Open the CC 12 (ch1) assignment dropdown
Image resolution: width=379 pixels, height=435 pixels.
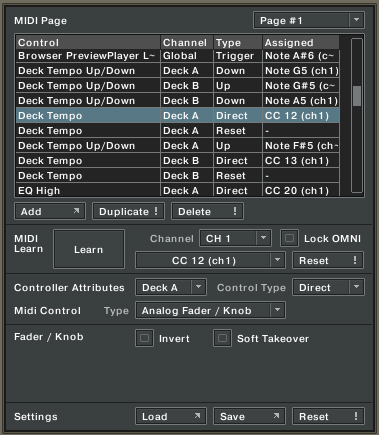210,260
